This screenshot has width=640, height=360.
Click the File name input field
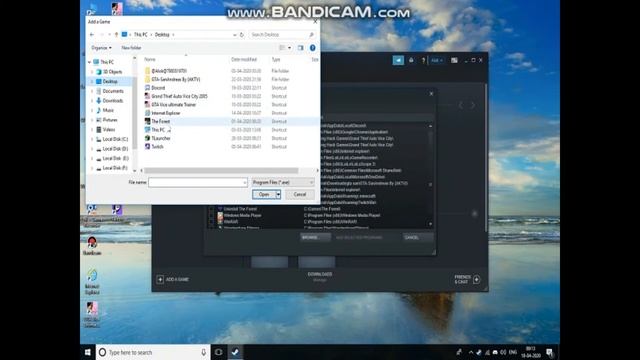click(x=198, y=182)
